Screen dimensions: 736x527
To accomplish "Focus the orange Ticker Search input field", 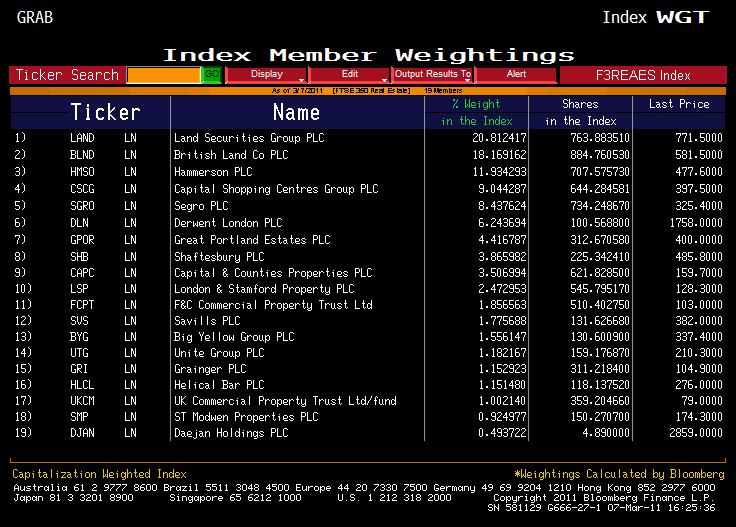I will [164, 75].
